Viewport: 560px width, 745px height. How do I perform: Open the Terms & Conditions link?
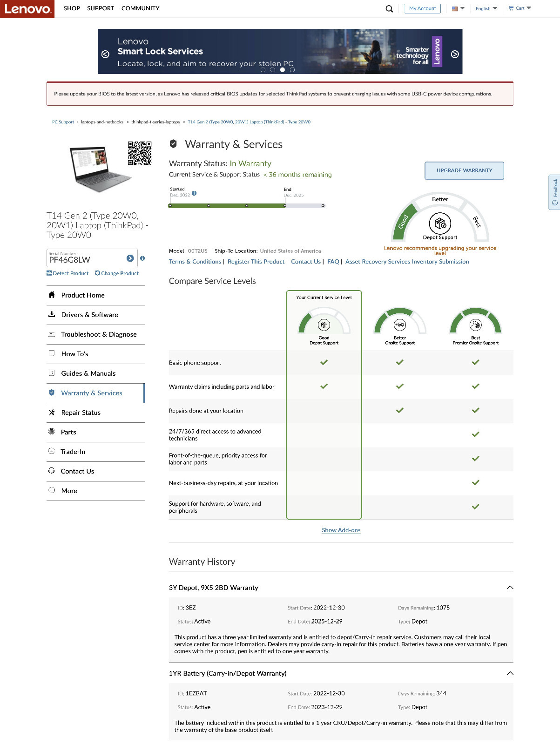195,262
